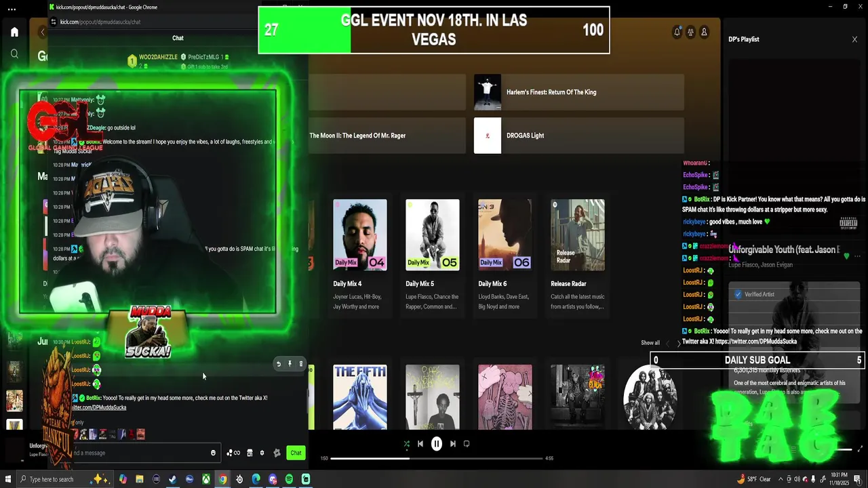
Task: Open Spotify from the taskbar
Action: pyautogui.click(x=289, y=479)
